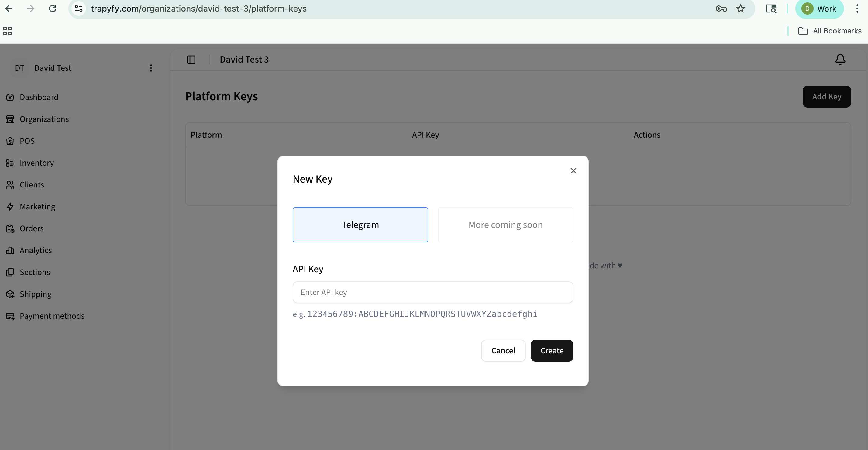This screenshot has height=450, width=868.
Task: Reload the page
Action: (x=53, y=9)
